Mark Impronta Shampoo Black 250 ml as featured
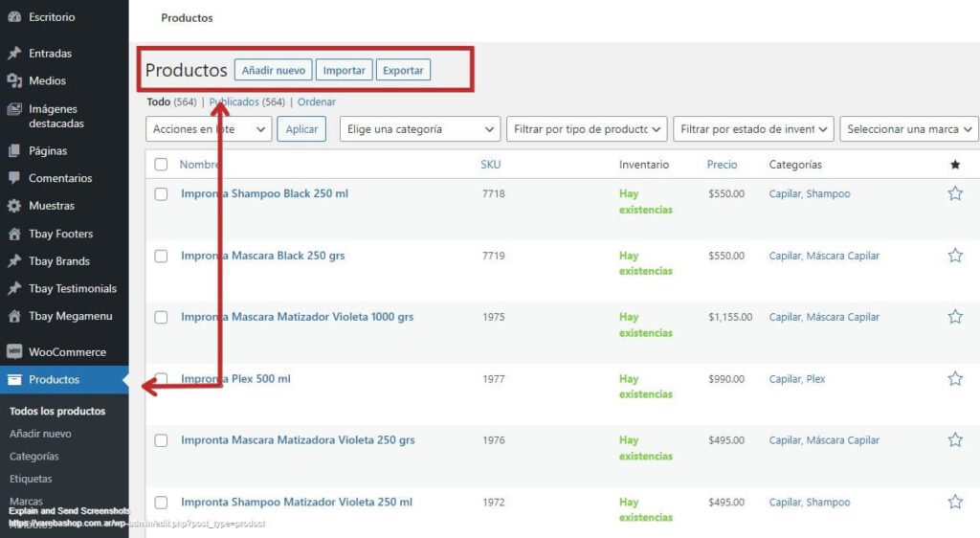The image size is (980, 538). pos(955,193)
